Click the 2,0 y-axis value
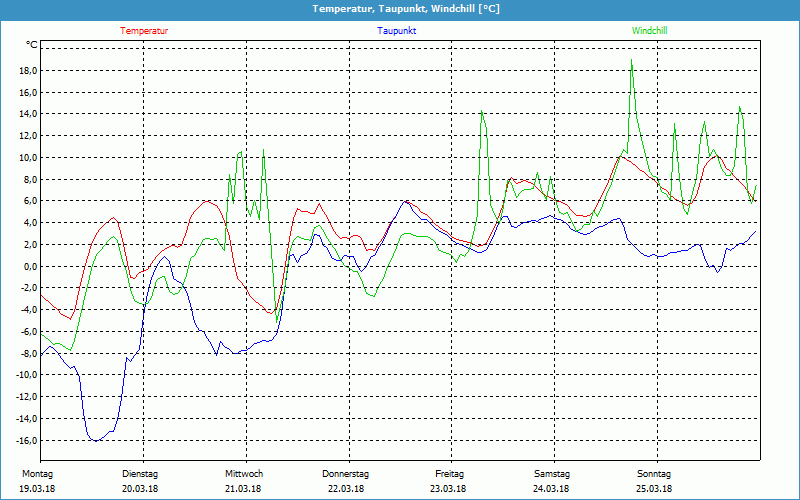This screenshot has width=800, height=500. click(x=30, y=244)
